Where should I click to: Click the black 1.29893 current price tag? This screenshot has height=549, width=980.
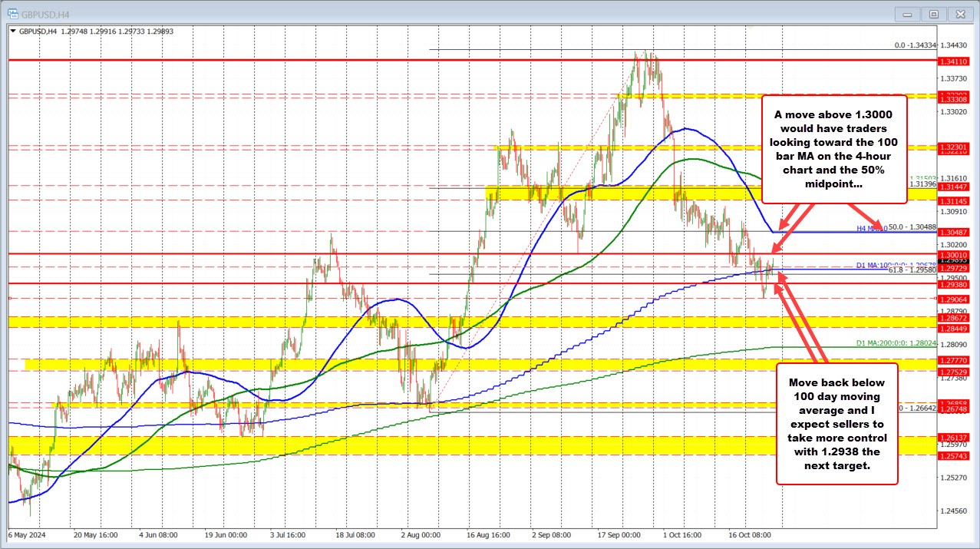click(955, 261)
